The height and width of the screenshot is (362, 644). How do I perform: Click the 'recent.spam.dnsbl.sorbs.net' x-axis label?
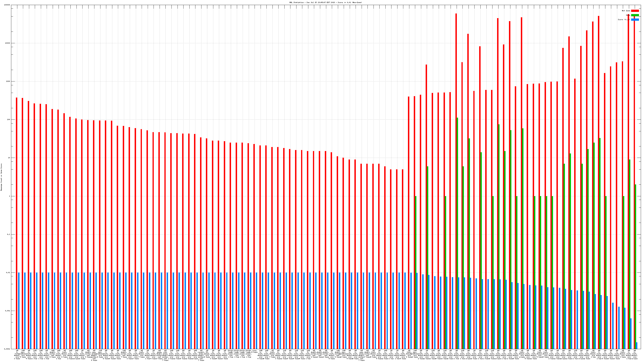[201, 355]
